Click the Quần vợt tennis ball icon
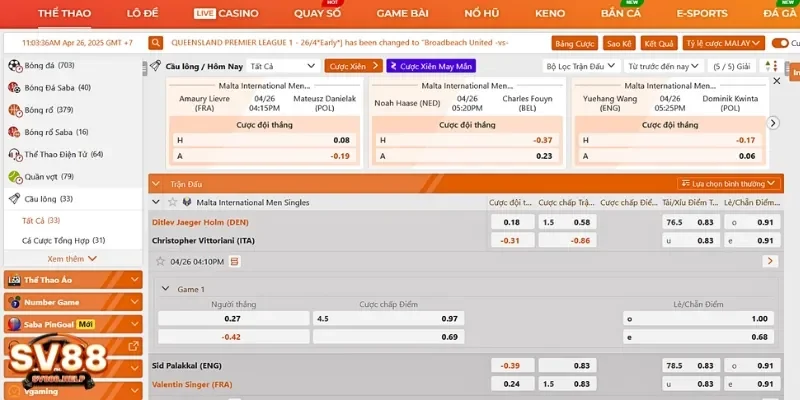Image resolution: width=800 pixels, height=400 pixels. [x=14, y=177]
